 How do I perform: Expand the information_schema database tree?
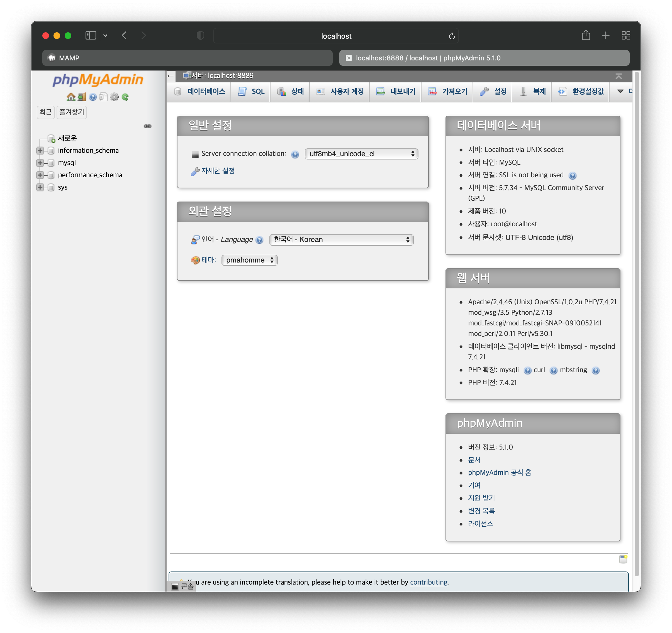pos(40,151)
